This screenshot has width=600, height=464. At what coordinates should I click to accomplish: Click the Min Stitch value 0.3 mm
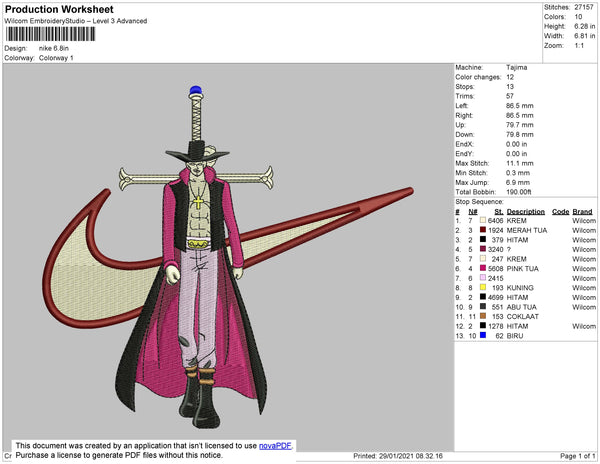pos(518,173)
